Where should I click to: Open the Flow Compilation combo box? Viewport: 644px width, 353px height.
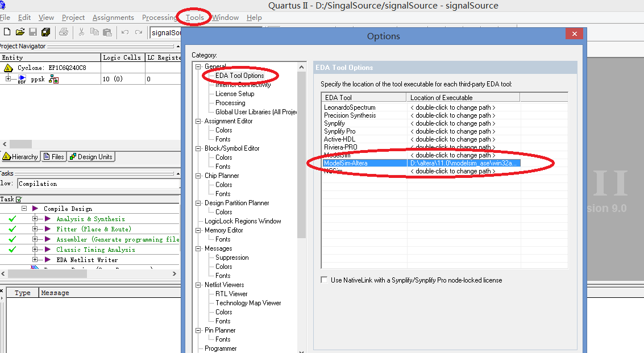coord(98,184)
